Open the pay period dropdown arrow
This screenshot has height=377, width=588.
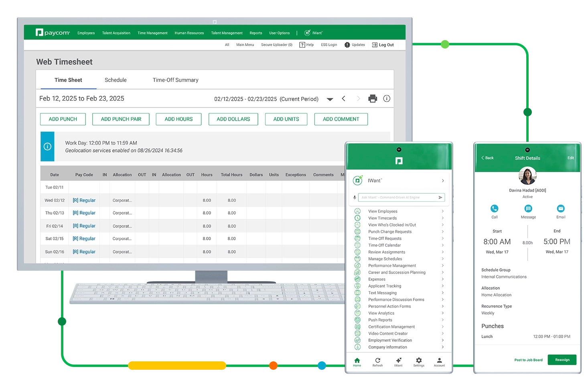pos(330,99)
